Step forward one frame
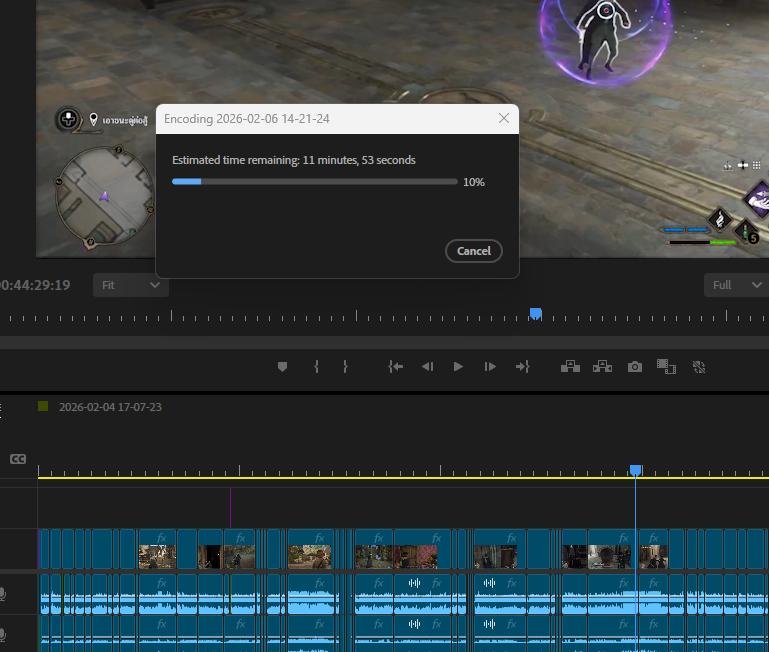 pyautogui.click(x=490, y=366)
